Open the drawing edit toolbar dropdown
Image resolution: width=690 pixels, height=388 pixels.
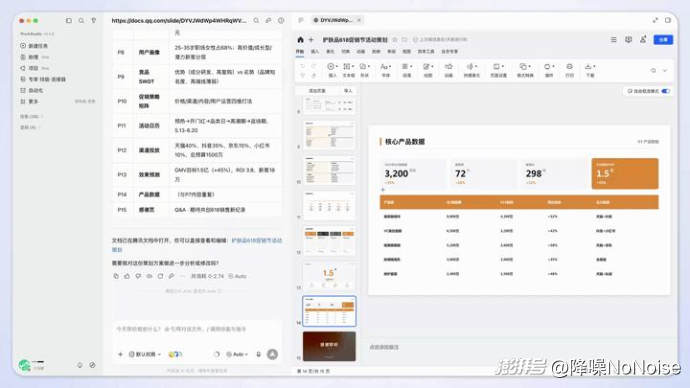(x=427, y=70)
